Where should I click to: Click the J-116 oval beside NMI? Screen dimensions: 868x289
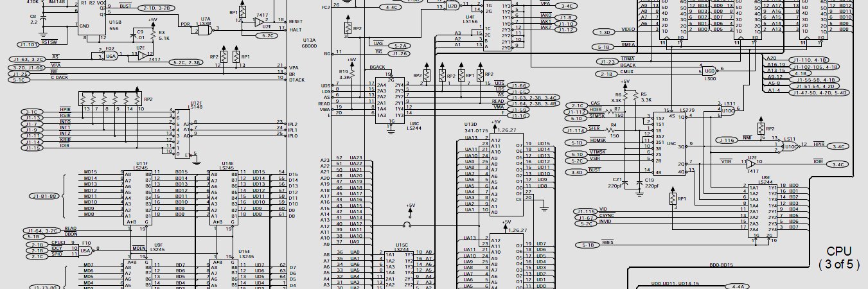[x=727, y=140]
